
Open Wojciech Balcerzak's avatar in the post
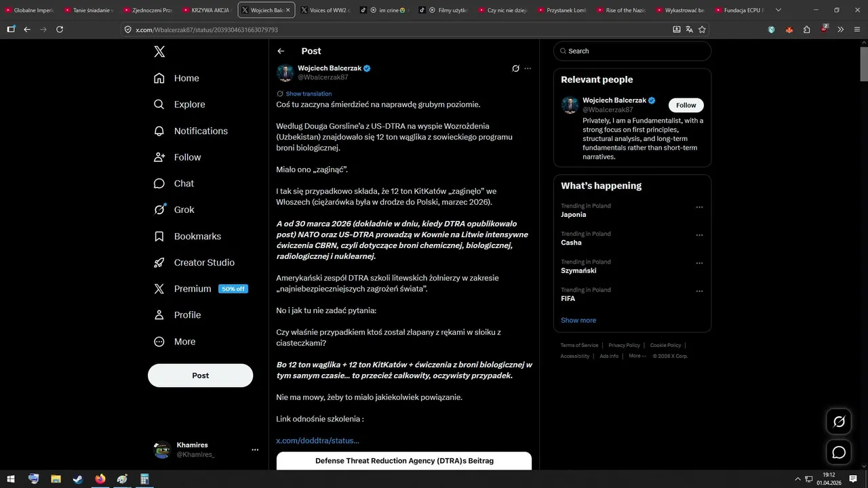(x=285, y=73)
